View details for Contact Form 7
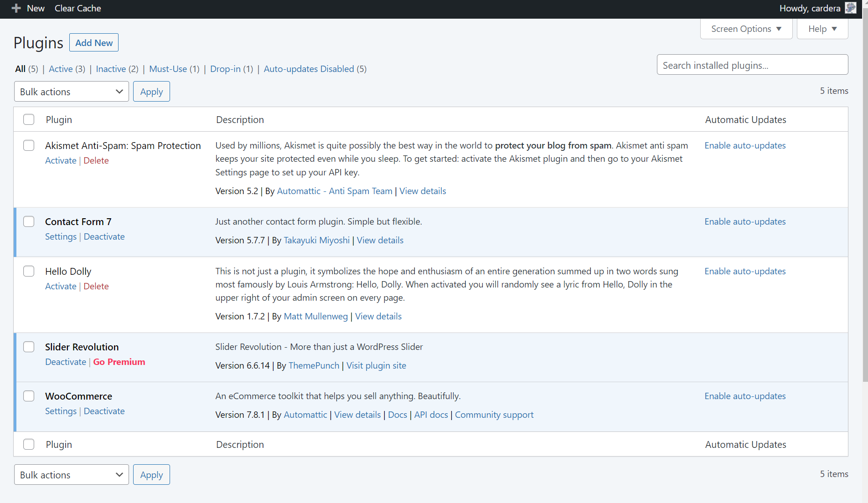The width and height of the screenshot is (868, 503). point(380,240)
